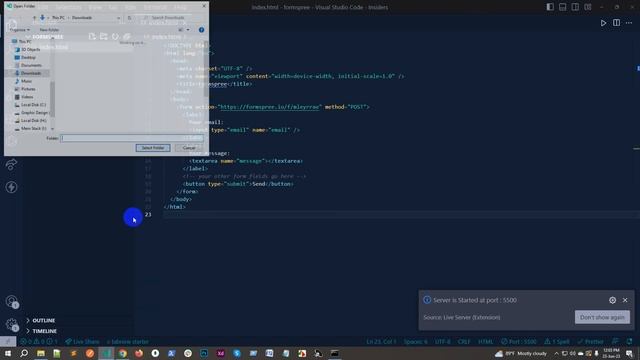Open the gear on the Live Server notification
This screenshot has width=640, height=360.
(x=612, y=300)
